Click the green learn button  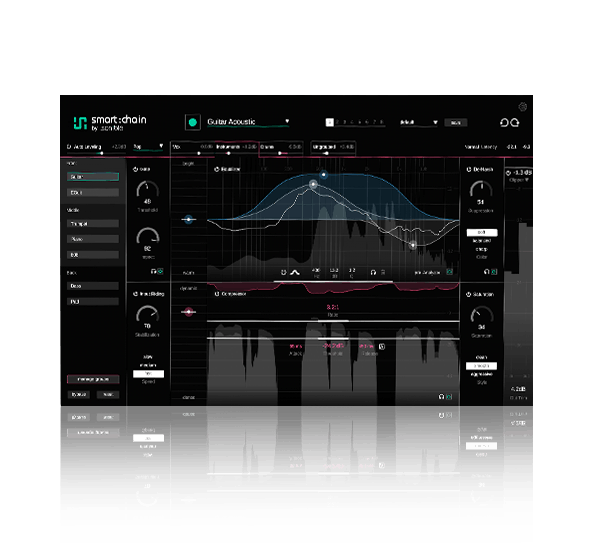(x=192, y=122)
